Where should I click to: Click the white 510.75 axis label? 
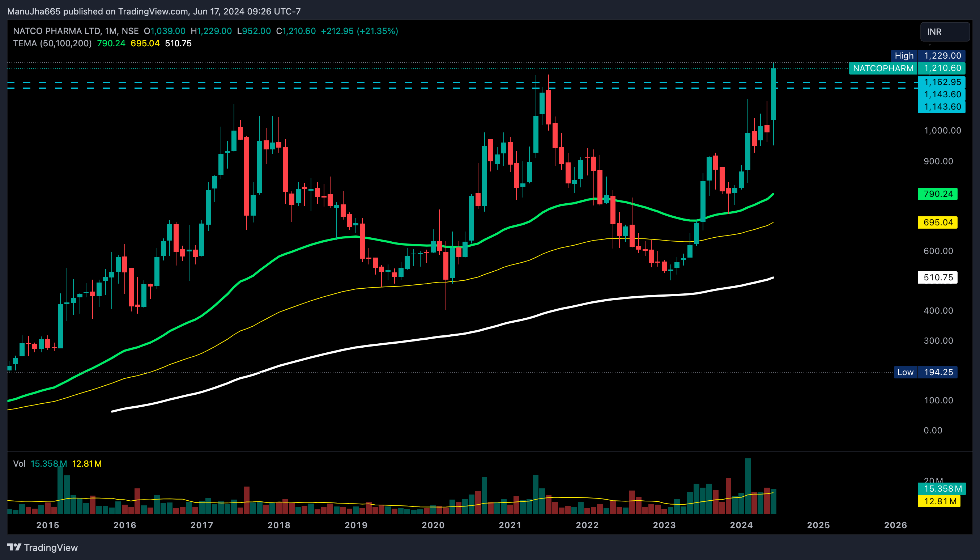(937, 277)
